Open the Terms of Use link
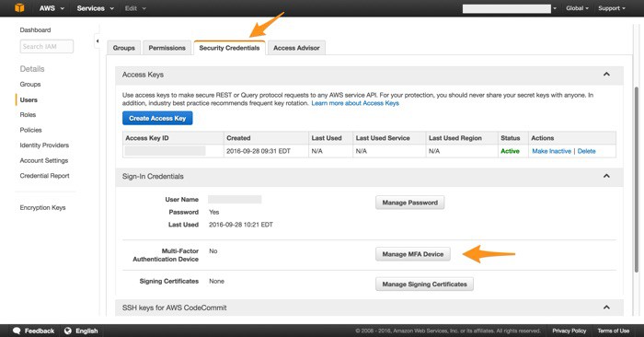This screenshot has width=644, height=337. (614, 331)
